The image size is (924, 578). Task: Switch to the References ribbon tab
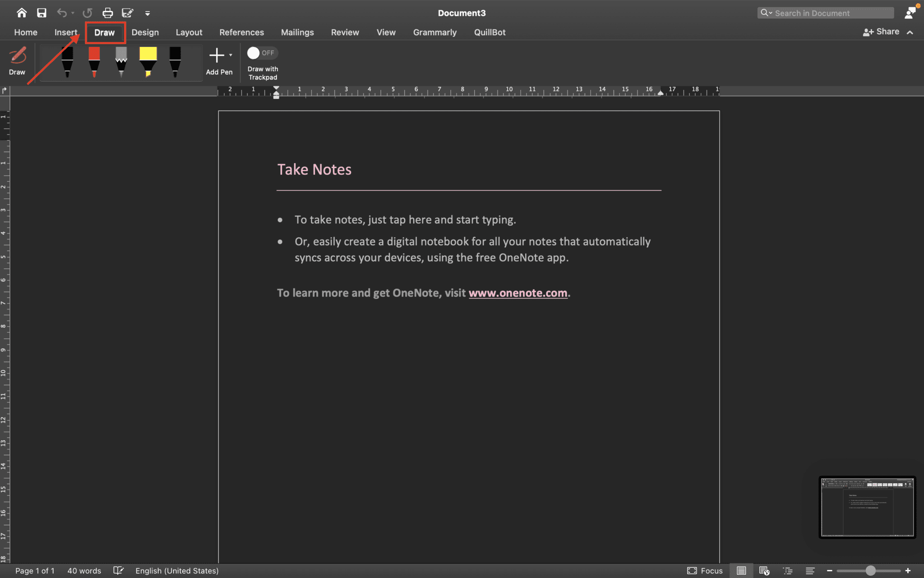tap(241, 32)
